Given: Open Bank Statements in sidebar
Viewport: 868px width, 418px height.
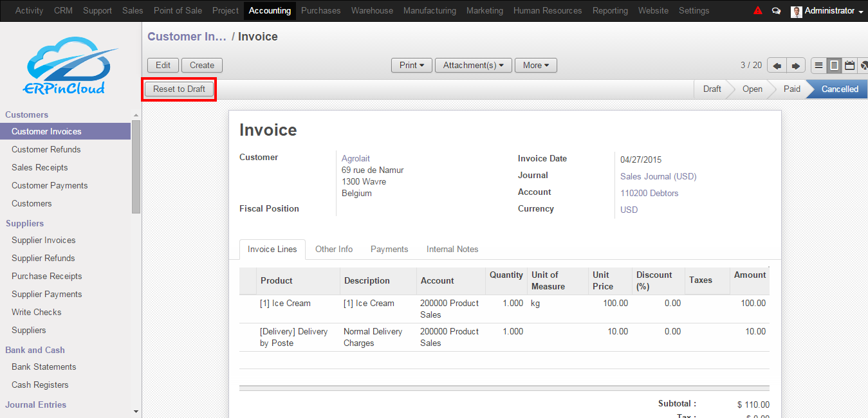Looking at the screenshot, I should pos(65,367).
